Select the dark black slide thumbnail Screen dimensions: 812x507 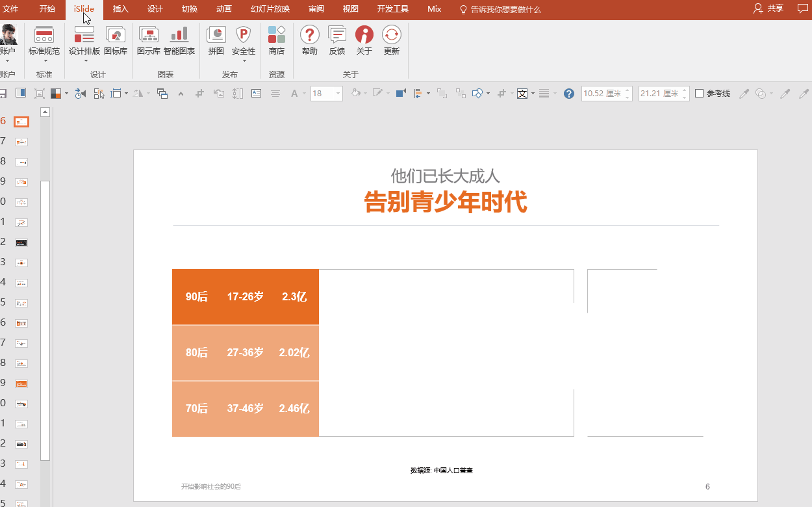coord(22,242)
